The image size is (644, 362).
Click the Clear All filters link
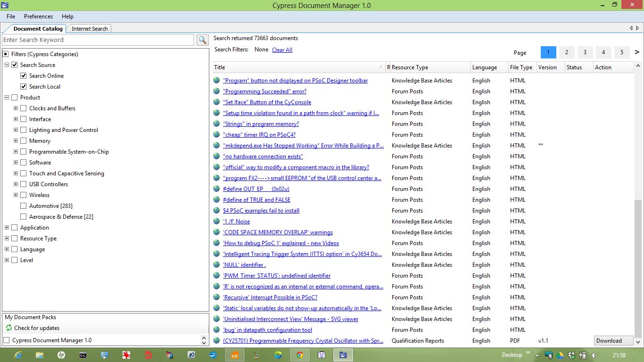pyautogui.click(x=282, y=49)
